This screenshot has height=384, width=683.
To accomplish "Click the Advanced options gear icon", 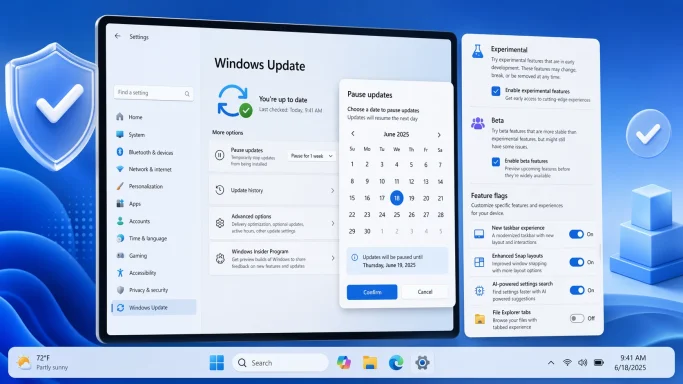I will [x=220, y=223].
